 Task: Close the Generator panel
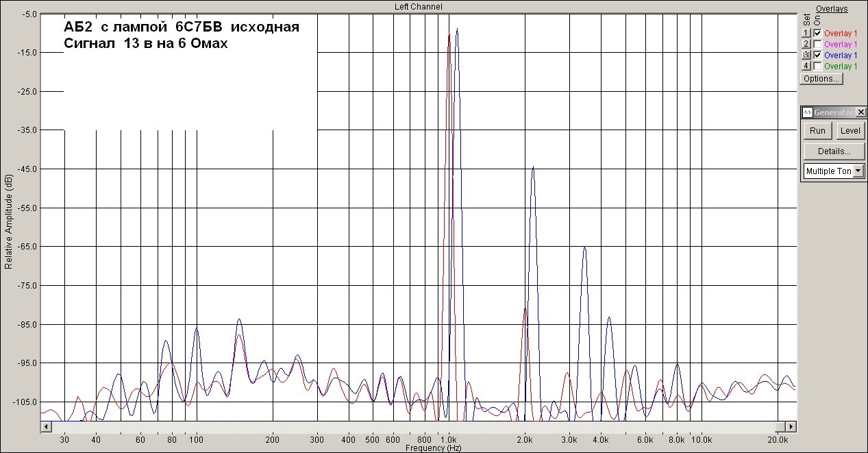(860, 112)
